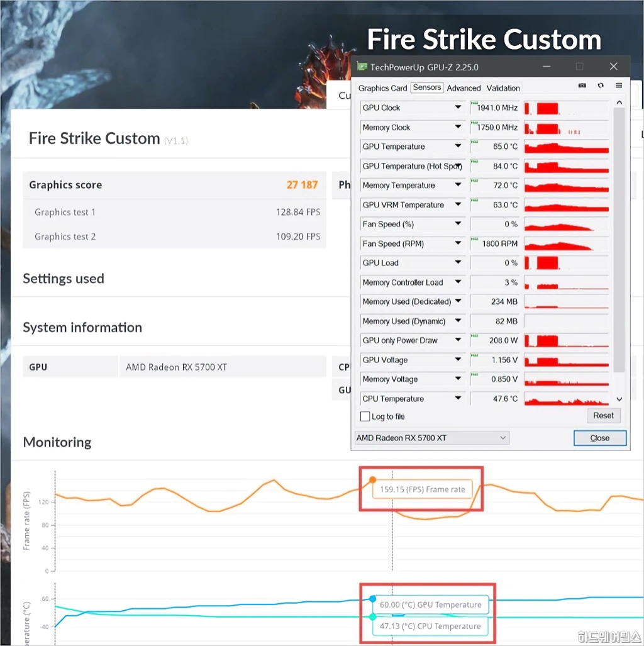The image size is (644, 646).
Task: Click the Close button in GPU-Z
Action: pos(600,438)
